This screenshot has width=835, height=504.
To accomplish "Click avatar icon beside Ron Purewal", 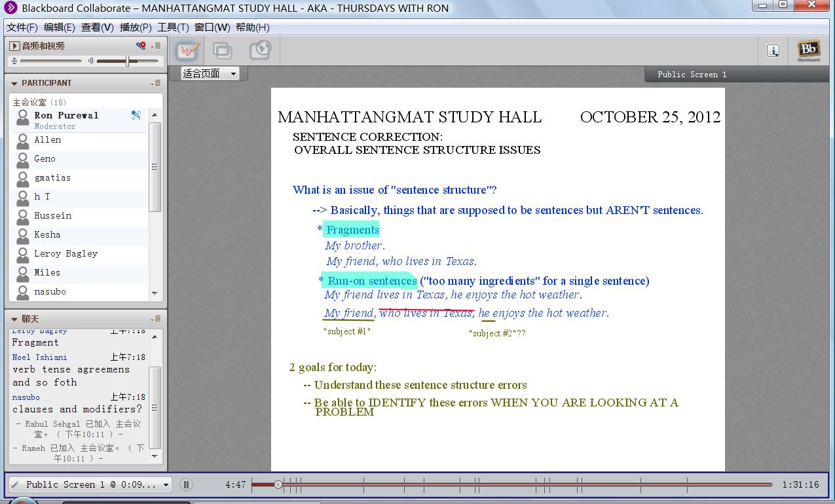I will (x=22, y=118).
